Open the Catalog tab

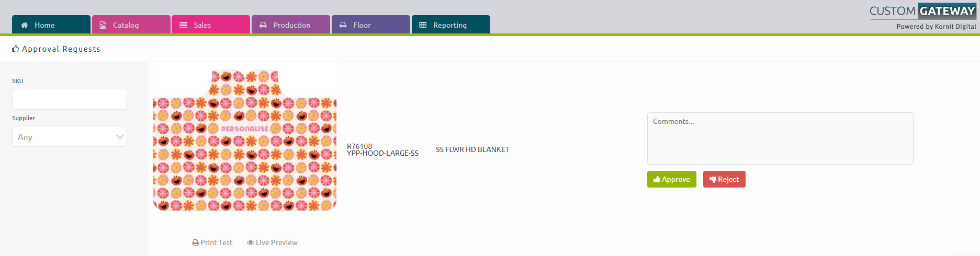(131, 25)
